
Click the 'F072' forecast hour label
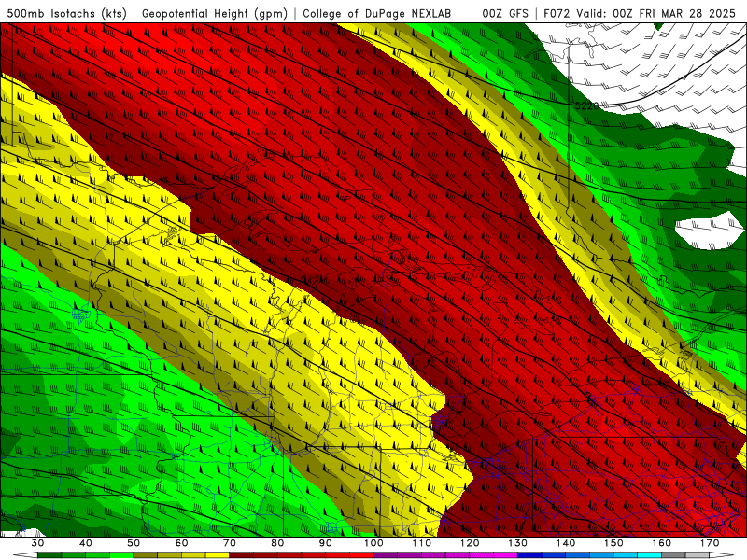(557, 13)
